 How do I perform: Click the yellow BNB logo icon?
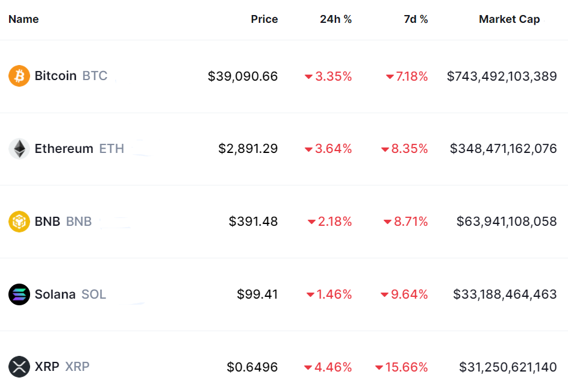point(19,222)
